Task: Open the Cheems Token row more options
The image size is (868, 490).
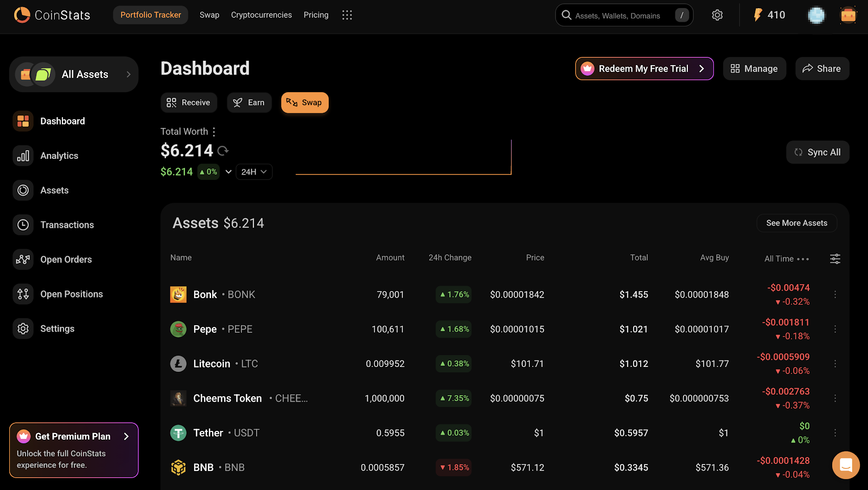Action: (x=835, y=398)
